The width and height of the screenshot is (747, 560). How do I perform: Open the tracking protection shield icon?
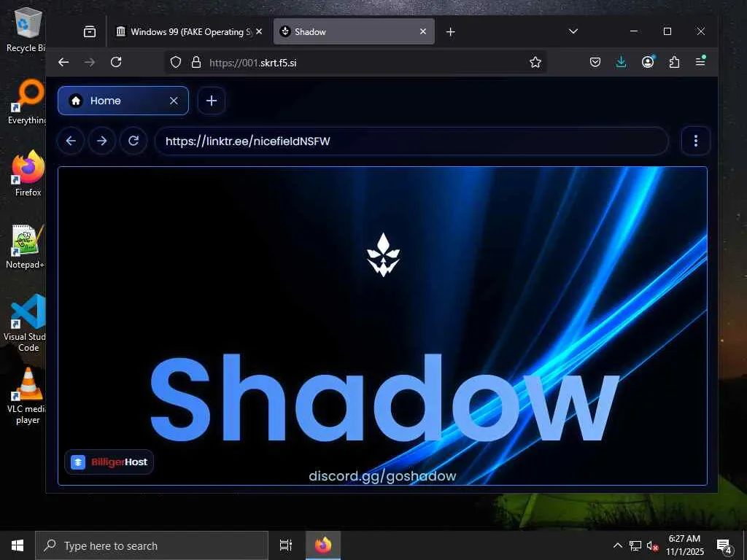pos(176,63)
